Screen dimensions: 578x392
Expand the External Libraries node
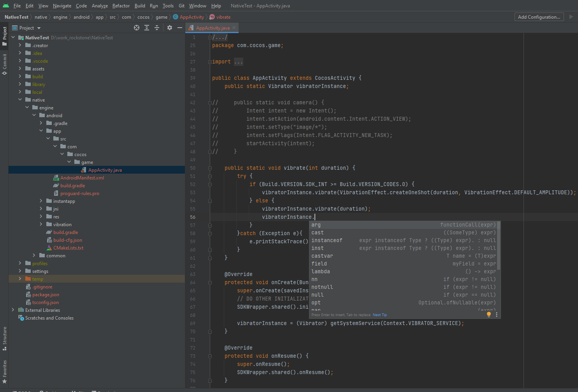[x=13, y=310]
